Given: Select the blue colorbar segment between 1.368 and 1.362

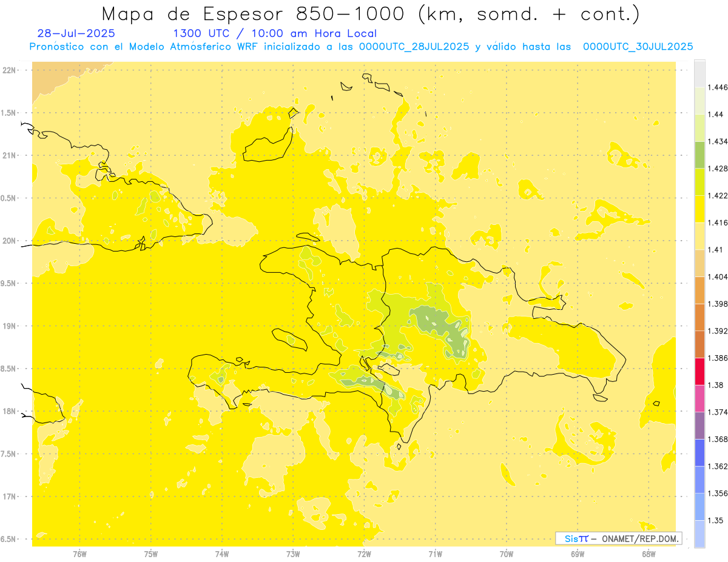Looking at the screenshot, I should click(699, 452).
